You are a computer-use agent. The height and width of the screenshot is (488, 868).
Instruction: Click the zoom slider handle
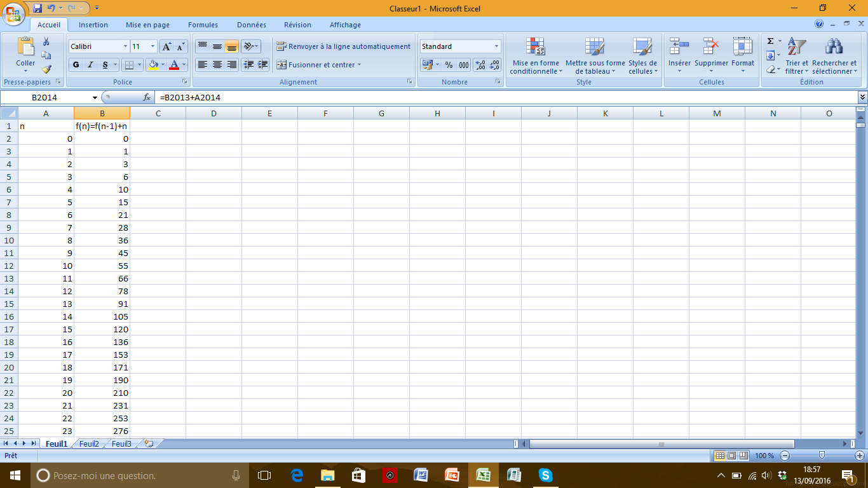click(822, 456)
